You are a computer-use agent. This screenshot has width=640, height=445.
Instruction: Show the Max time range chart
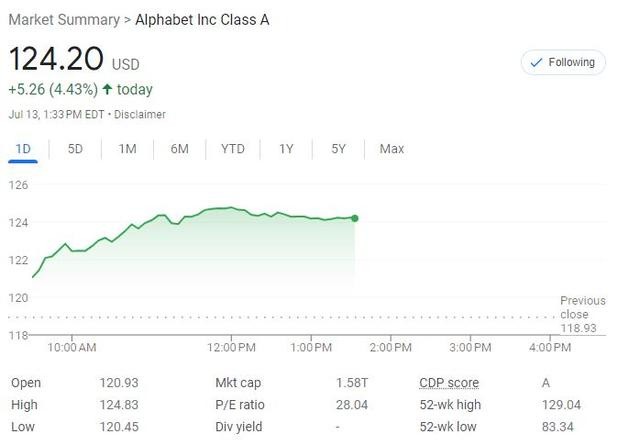pos(391,149)
